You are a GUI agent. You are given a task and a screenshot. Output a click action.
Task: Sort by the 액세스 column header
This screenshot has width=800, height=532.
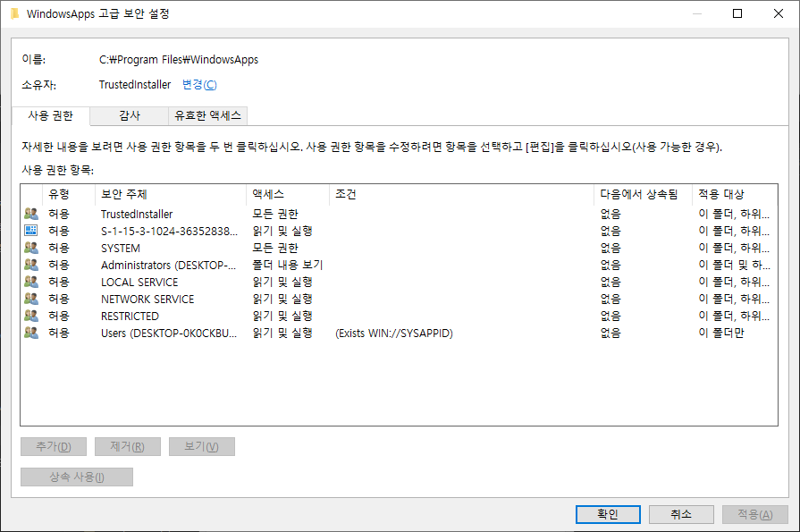click(x=288, y=194)
